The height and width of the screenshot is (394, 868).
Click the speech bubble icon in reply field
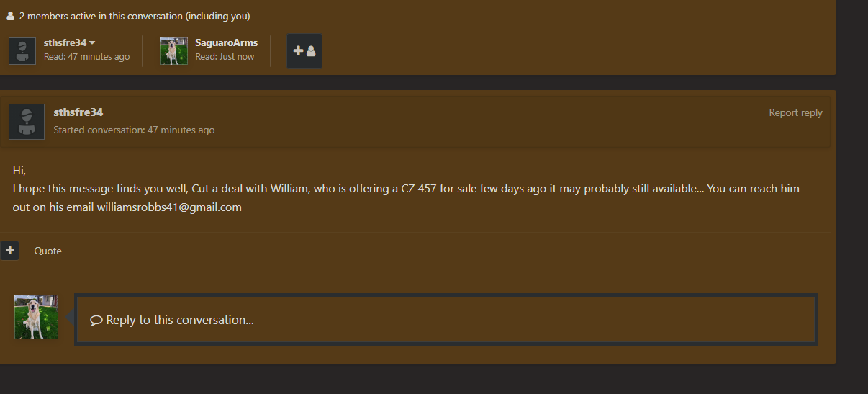(x=96, y=321)
